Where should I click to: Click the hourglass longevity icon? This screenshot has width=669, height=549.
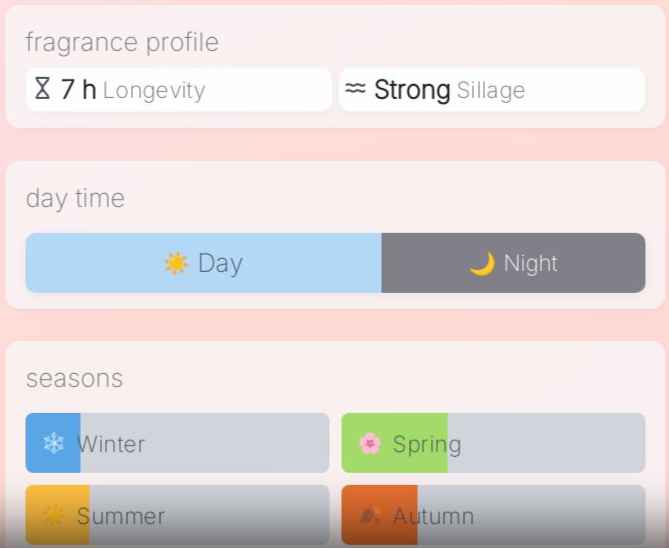tap(42, 89)
